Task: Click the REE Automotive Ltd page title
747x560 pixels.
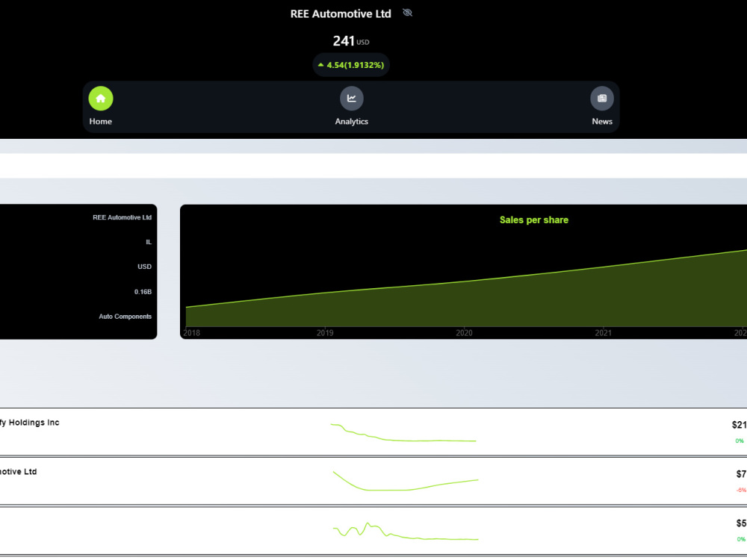Action: coord(341,13)
